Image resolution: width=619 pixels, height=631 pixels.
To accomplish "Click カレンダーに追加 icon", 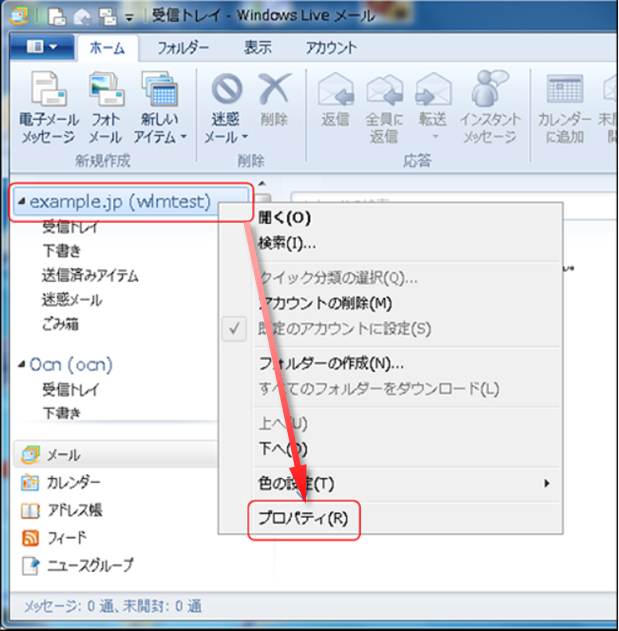I will pyautogui.click(x=565, y=89).
